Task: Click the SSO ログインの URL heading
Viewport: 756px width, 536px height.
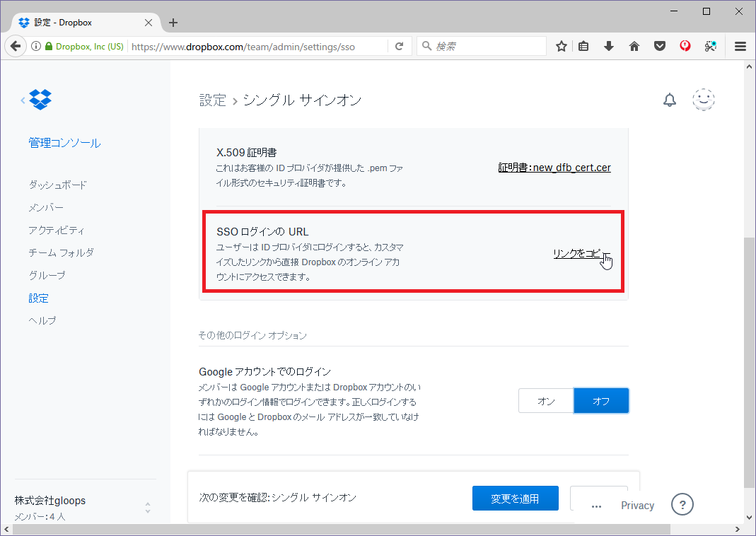Action: [262, 231]
